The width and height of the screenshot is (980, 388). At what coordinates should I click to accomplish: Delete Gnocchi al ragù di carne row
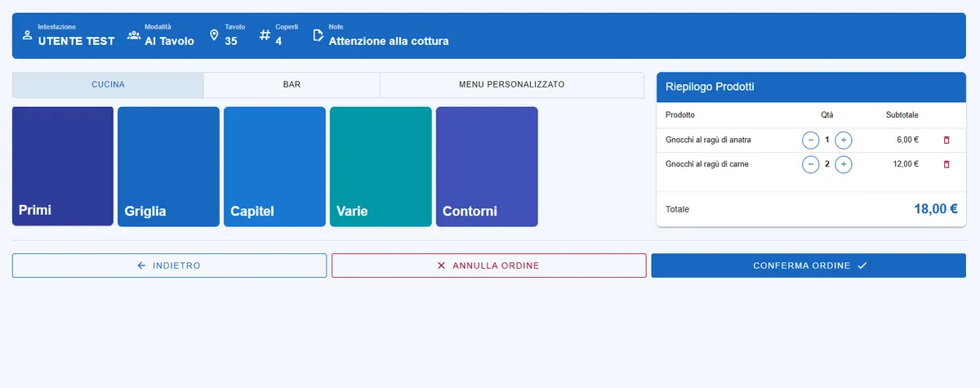947,164
